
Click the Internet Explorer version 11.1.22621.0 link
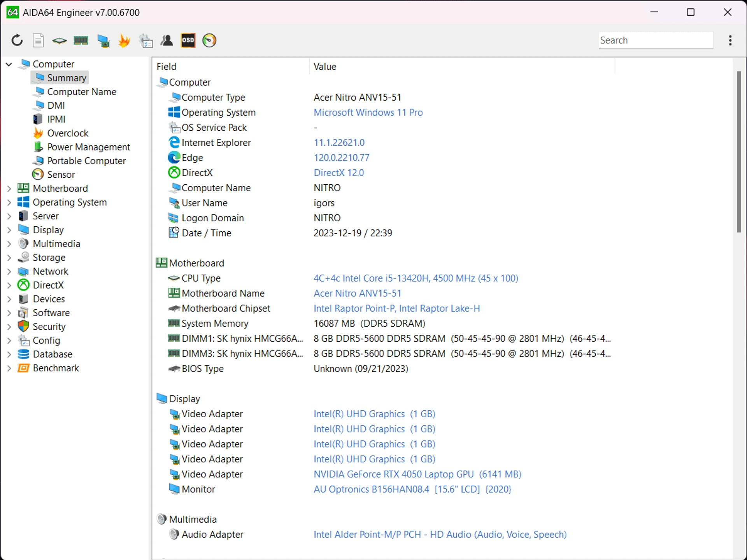[x=339, y=143]
